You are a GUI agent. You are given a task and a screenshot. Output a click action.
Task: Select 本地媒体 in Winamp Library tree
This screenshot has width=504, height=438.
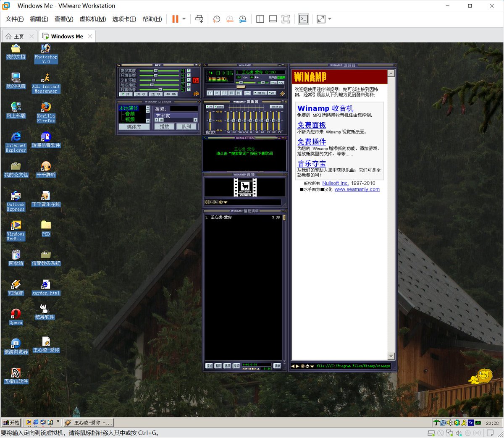tap(129, 108)
